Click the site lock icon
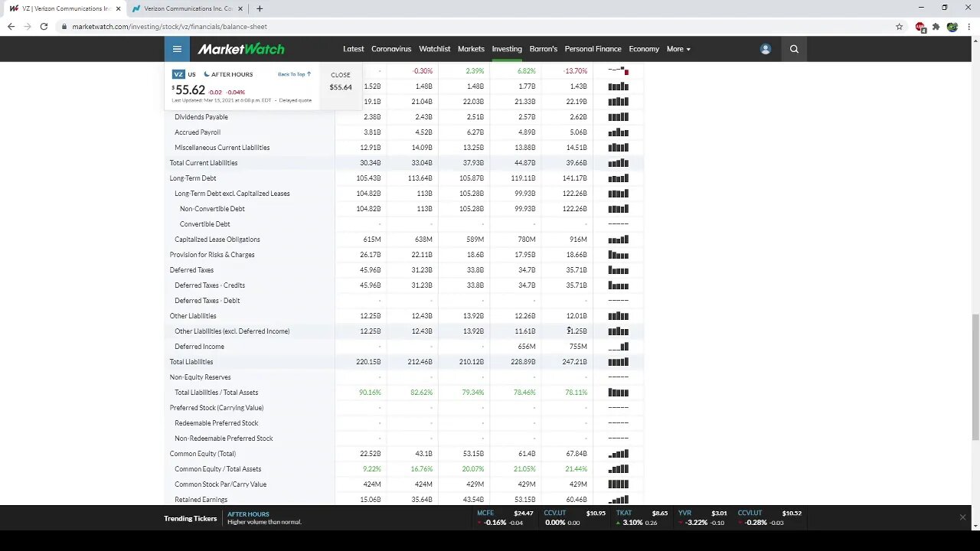 pos(64,26)
